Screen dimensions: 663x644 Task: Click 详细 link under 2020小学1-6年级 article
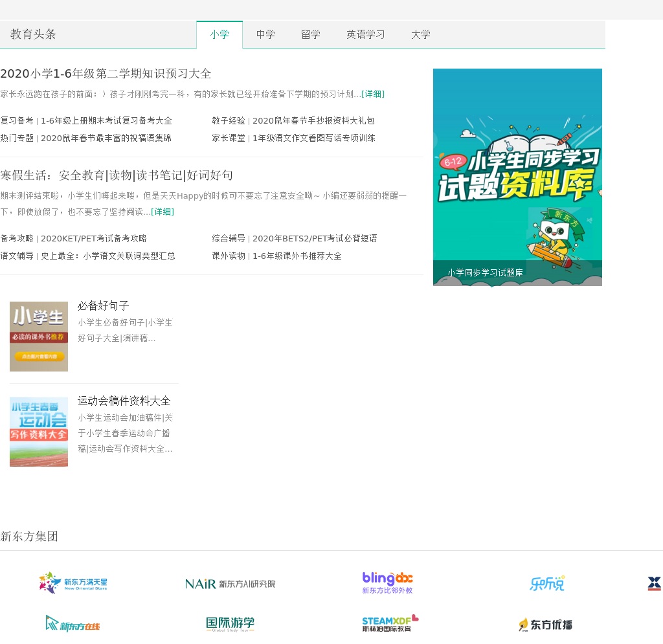[373, 94]
